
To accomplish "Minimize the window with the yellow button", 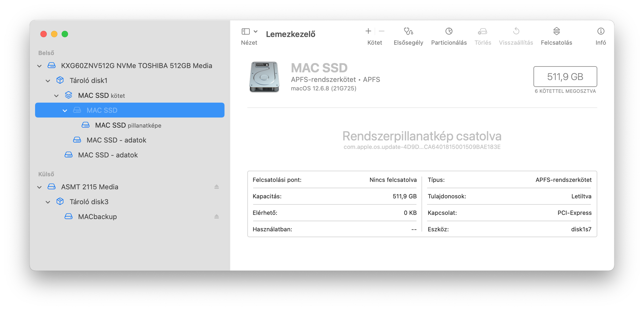I will pos(54,34).
